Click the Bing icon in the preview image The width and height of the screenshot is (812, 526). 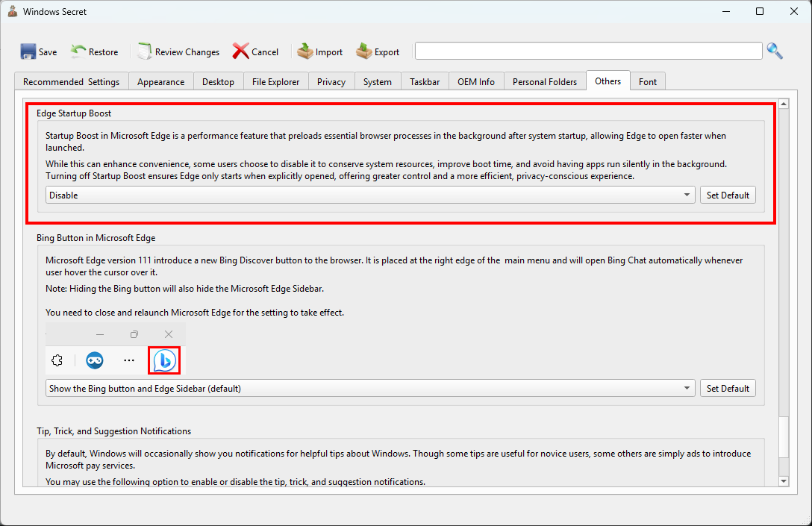(165, 360)
